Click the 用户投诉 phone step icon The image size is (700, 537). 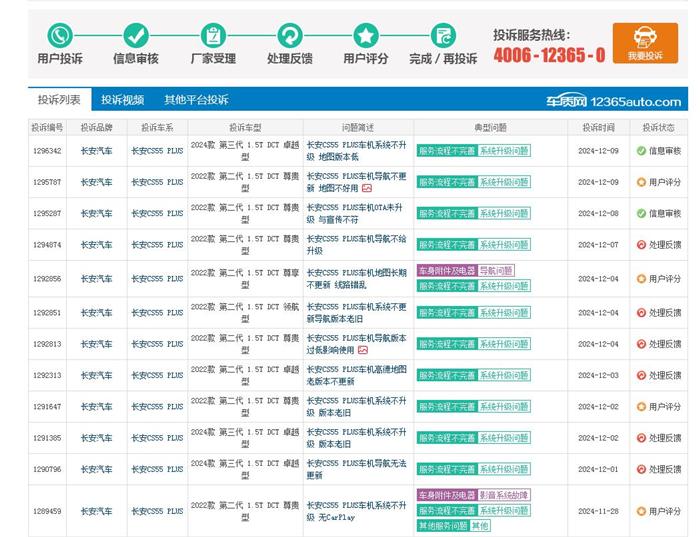[x=60, y=36]
